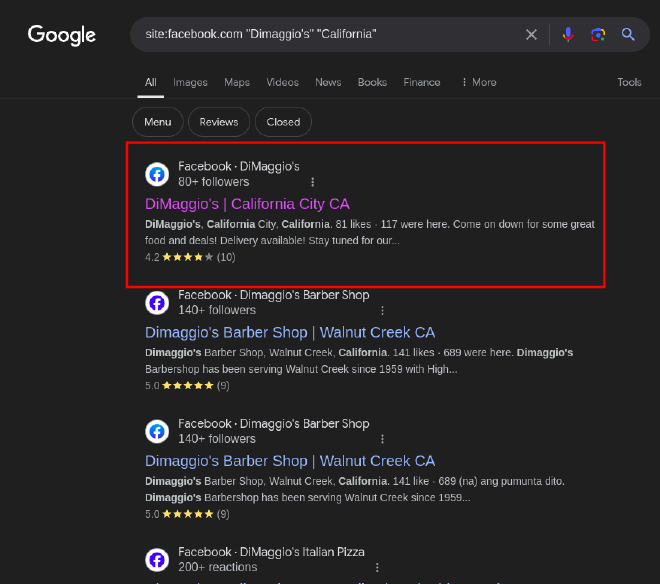
Task: Switch to the Images tab
Action: (190, 82)
